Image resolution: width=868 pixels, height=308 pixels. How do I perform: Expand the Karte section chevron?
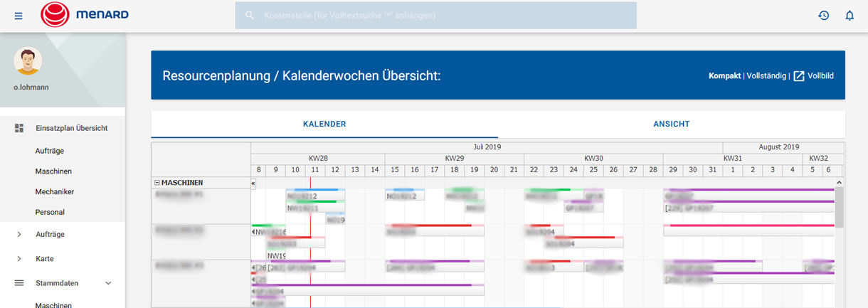click(x=19, y=258)
